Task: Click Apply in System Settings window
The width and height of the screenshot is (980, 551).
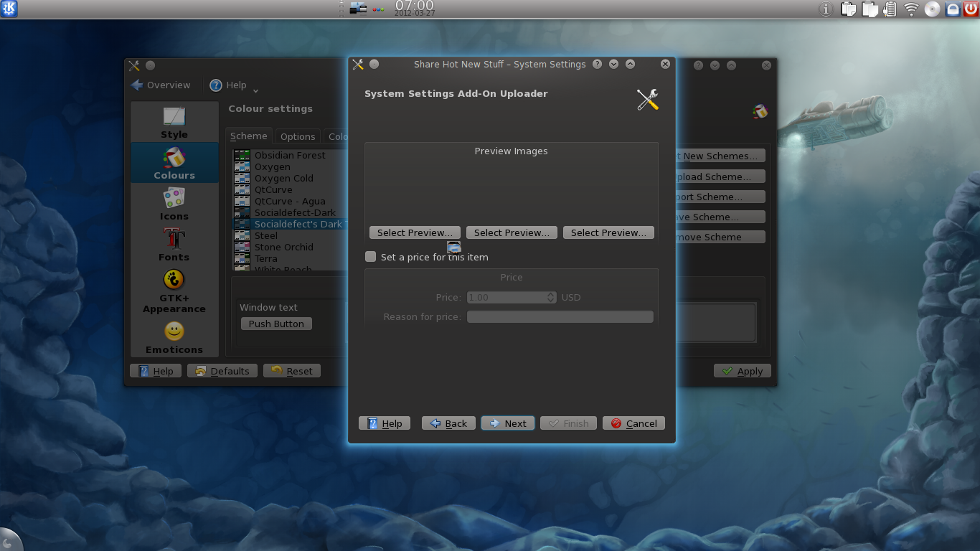Action: point(743,371)
